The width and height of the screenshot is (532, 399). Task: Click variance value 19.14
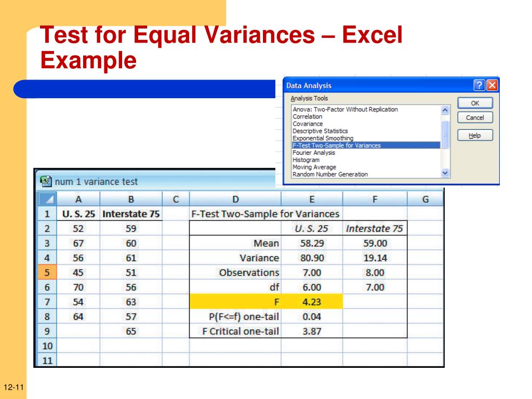coord(375,258)
